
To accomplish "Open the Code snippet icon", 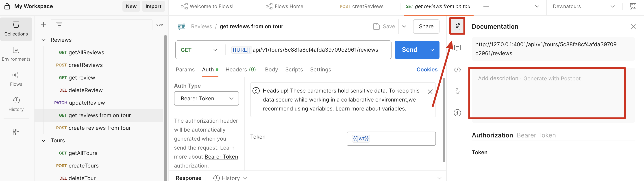I will tap(457, 70).
